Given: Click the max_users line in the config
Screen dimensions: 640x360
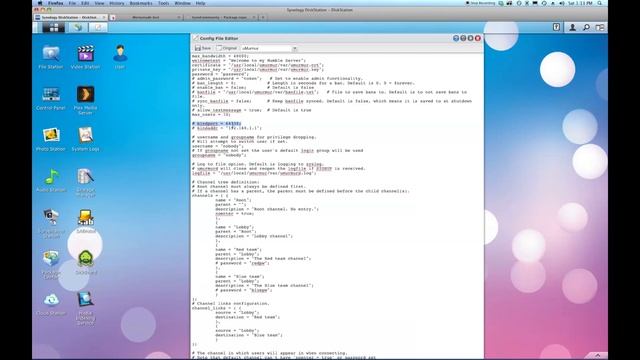Looking at the screenshot, I should coord(211,114).
